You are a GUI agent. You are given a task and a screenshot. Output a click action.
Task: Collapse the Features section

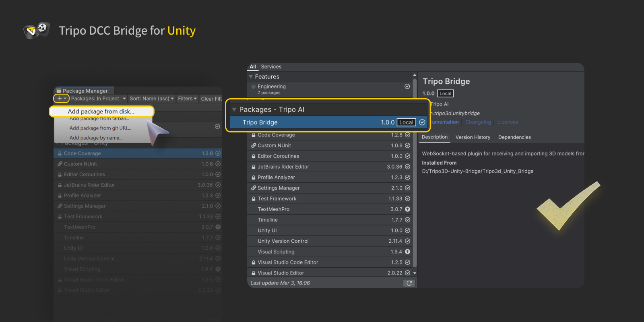[251, 77]
